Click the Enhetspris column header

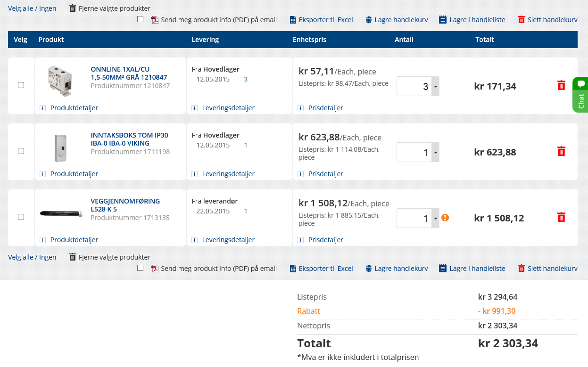309,40
